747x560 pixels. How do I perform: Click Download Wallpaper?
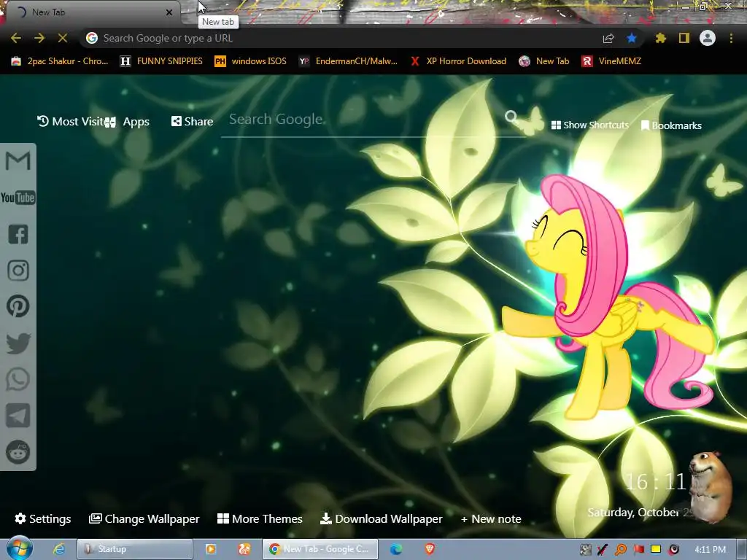click(381, 518)
